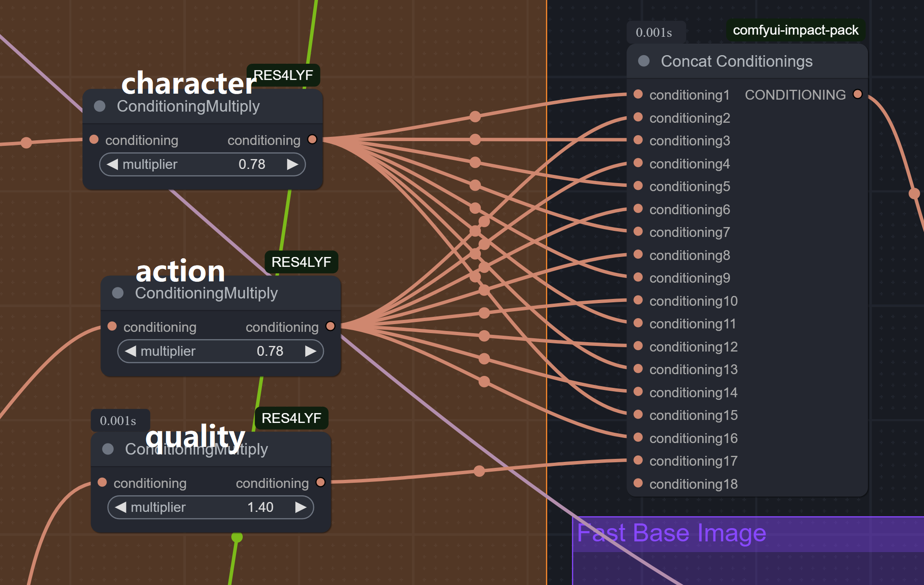The image size is (924, 585).
Task: Click the action node conditioning input socket
Action: [112, 326]
